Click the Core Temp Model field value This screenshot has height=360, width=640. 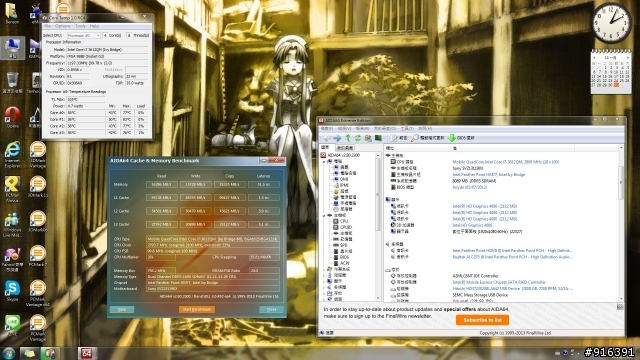pos(107,49)
